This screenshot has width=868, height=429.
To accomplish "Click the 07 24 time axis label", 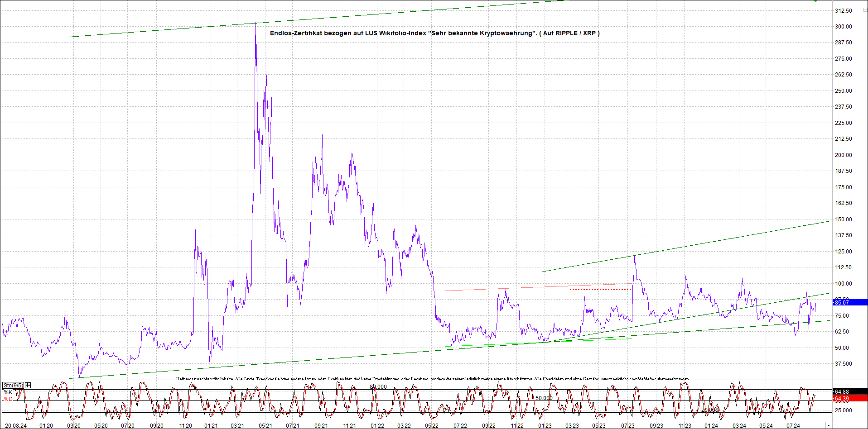I will click(793, 426).
